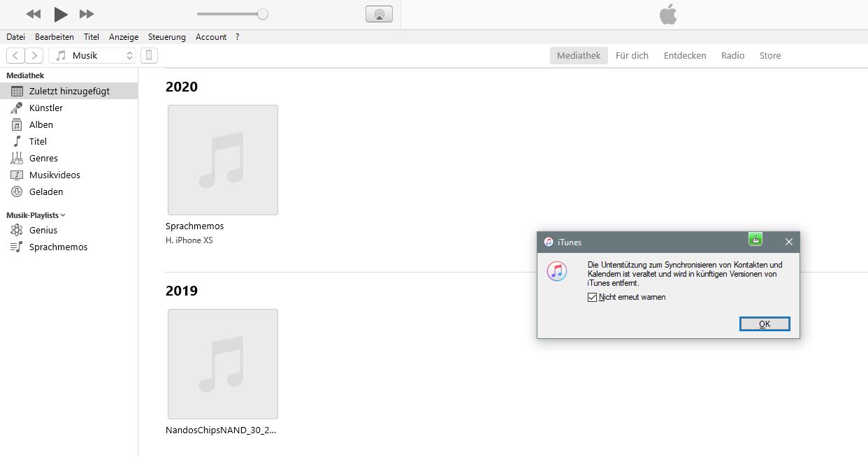The height and width of the screenshot is (457, 868).
Task: Click the 2020 year heading
Action: pyautogui.click(x=182, y=87)
